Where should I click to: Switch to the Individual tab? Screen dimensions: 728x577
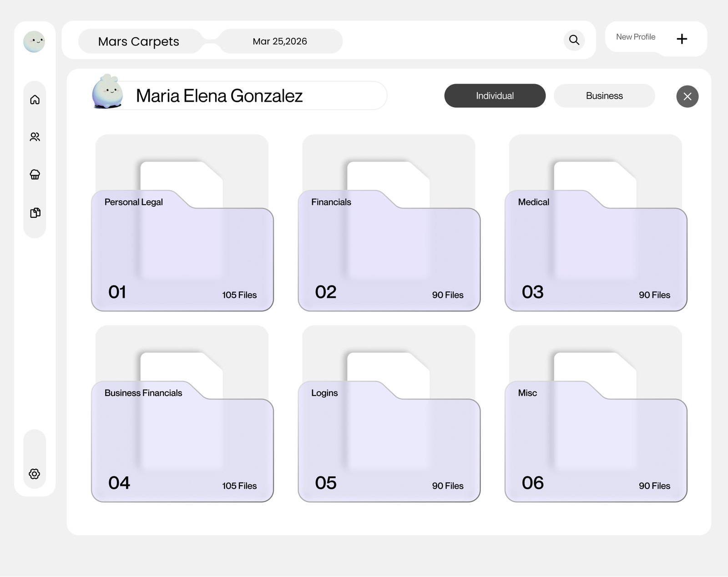(x=495, y=96)
